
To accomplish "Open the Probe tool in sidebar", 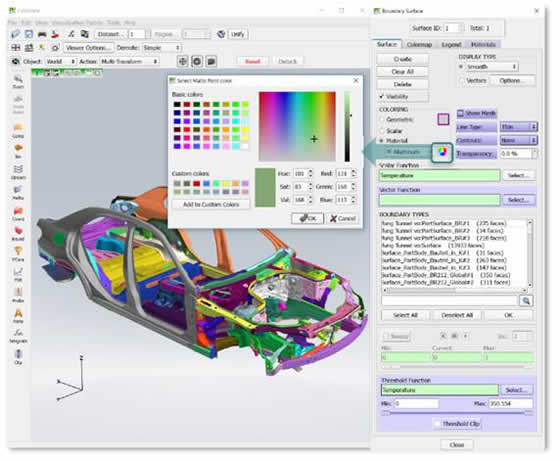I will (18, 295).
